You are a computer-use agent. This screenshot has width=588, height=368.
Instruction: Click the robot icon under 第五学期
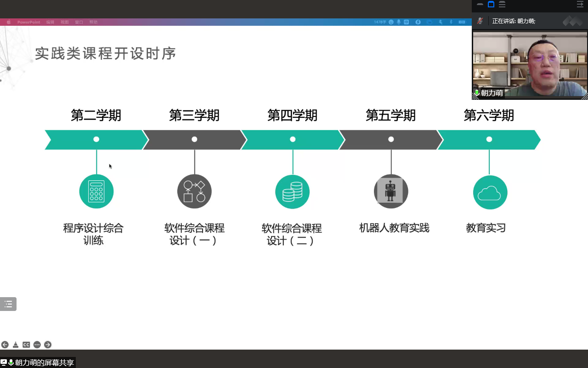point(390,191)
